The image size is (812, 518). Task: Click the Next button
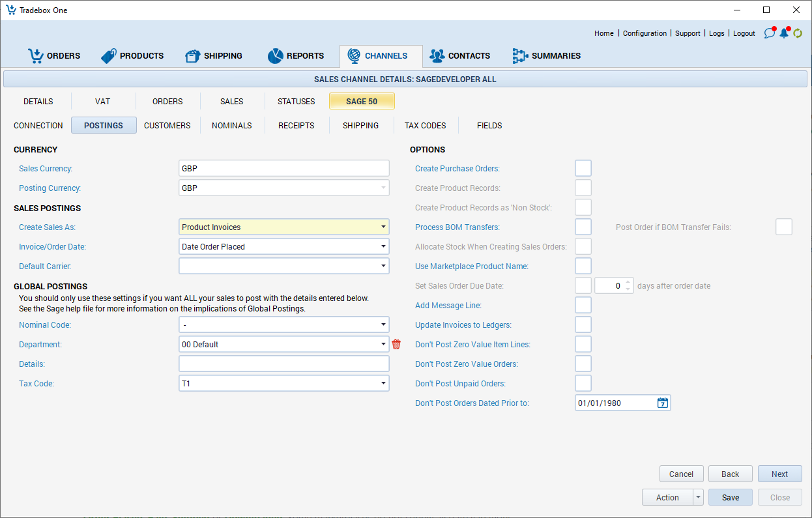(x=780, y=474)
